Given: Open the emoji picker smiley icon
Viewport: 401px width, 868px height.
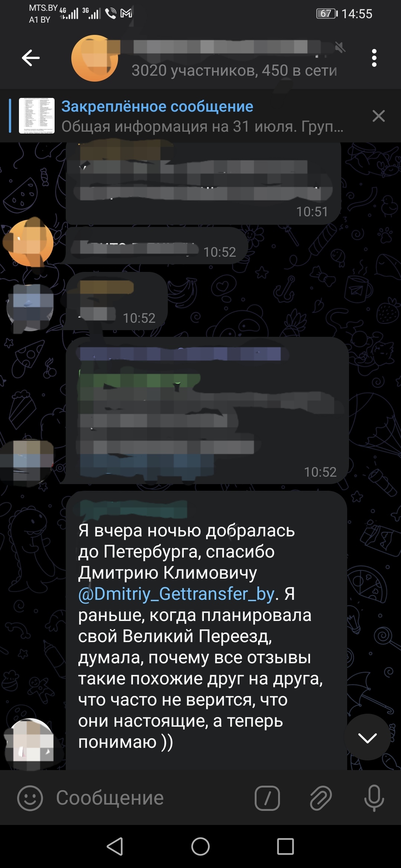Looking at the screenshot, I should tap(30, 798).
